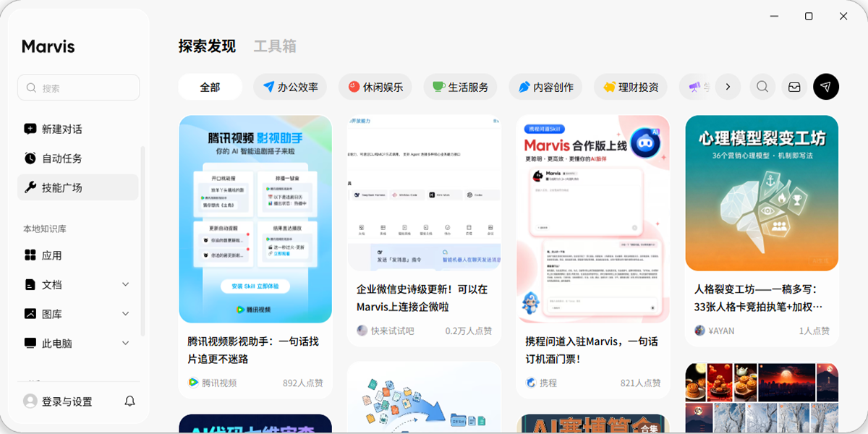
Task: Click the green cup icon on 生活服务 chip
Action: click(438, 87)
